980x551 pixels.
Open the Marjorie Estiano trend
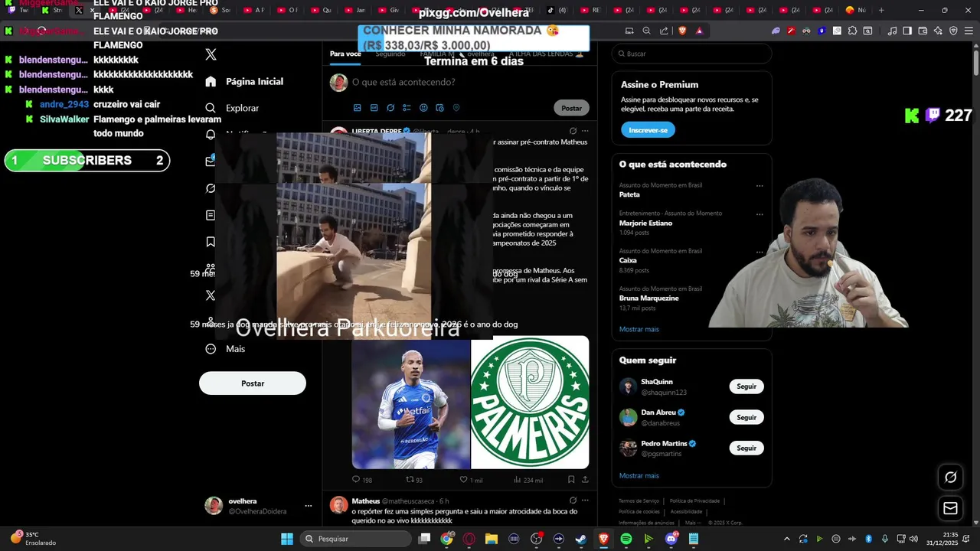pyautogui.click(x=645, y=223)
